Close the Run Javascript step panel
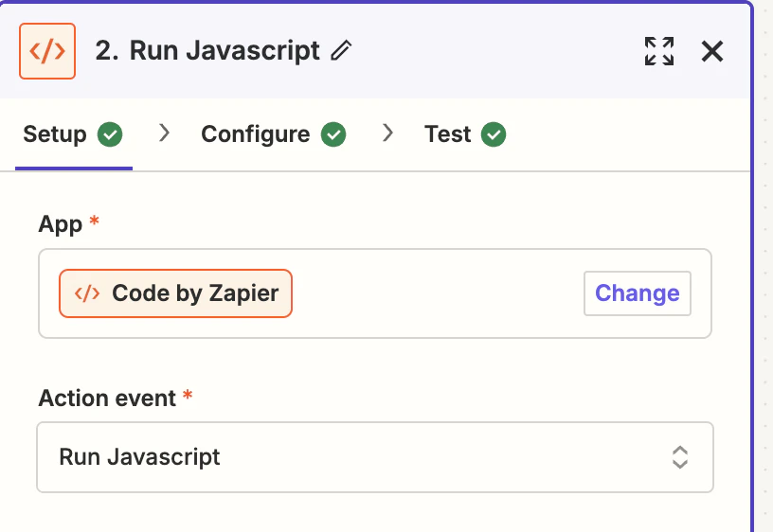The image size is (773, 532). click(711, 51)
